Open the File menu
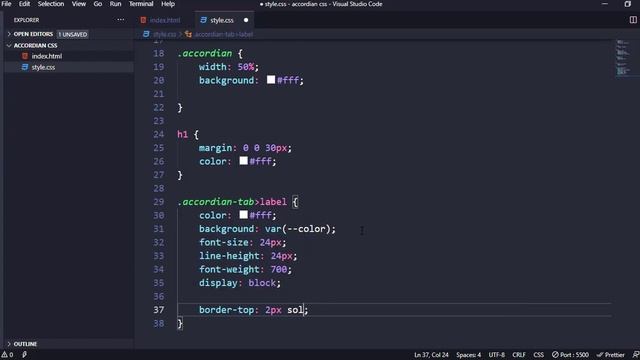This screenshot has width=640, height=360. (x=7, y=4)
